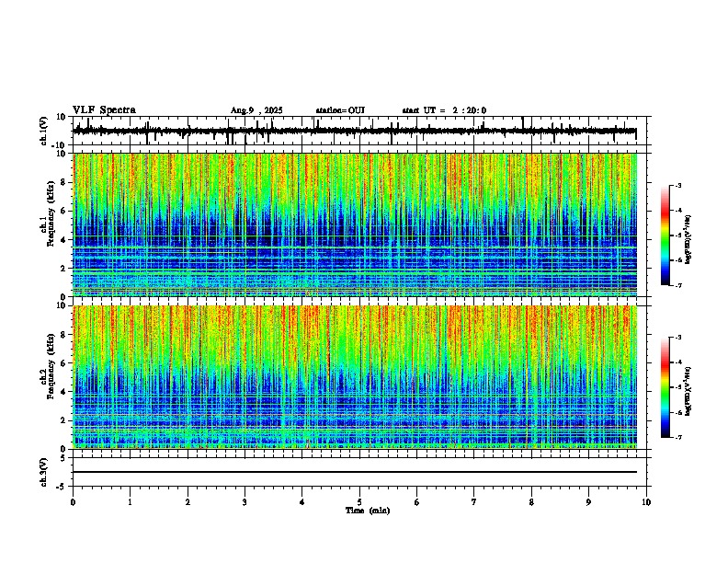Click the ch.1 colorbar log(PSD) unit label
Viewport: 728px width, 563px height.
pyautogui.click(x=688, y=239)
